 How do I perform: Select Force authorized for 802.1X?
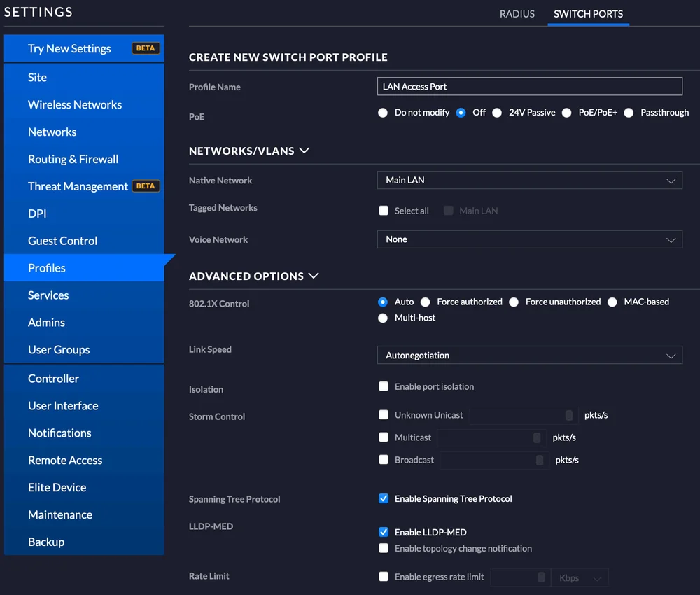click(426, 302)
